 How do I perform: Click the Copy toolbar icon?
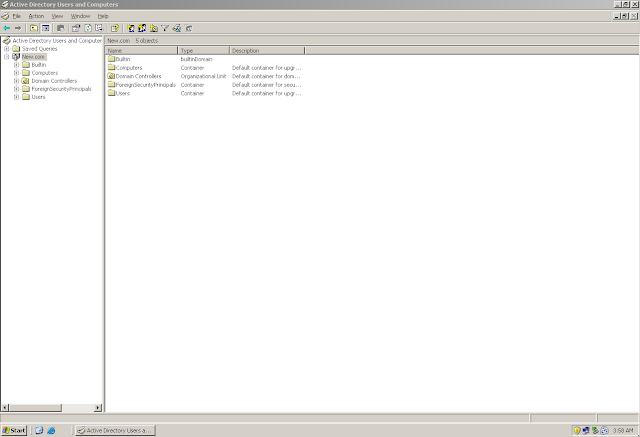point(60,28)
